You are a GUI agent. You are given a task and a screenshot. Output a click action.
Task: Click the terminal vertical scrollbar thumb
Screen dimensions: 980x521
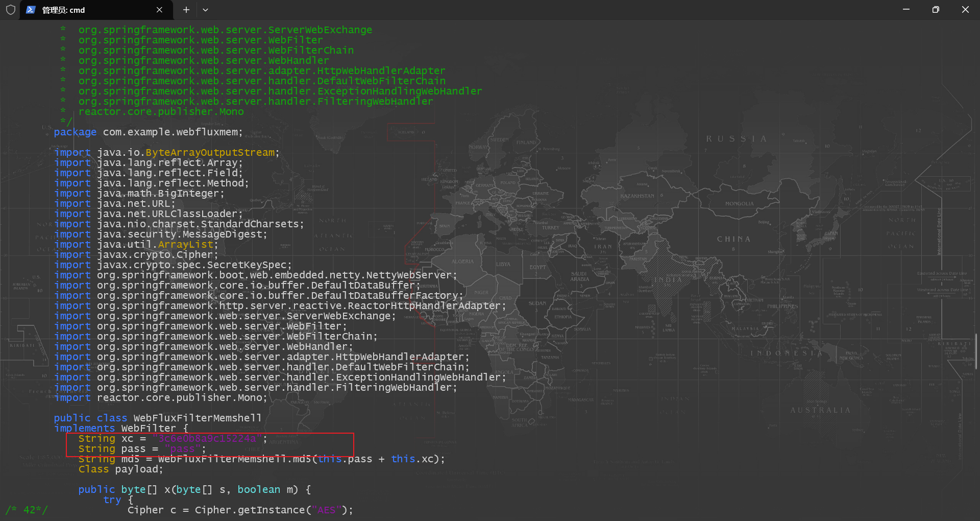pos(976,351)
